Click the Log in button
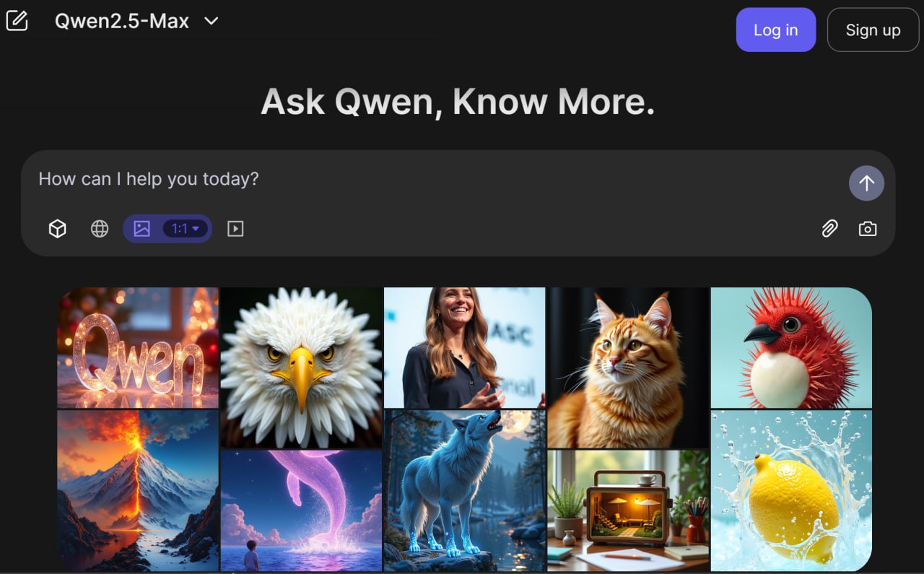The image size is (924, 574). (x=775, y=30)
